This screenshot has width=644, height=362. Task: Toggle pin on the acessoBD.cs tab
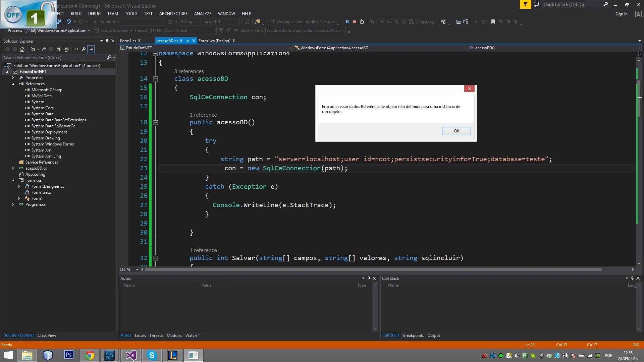[x=187, y=41]
